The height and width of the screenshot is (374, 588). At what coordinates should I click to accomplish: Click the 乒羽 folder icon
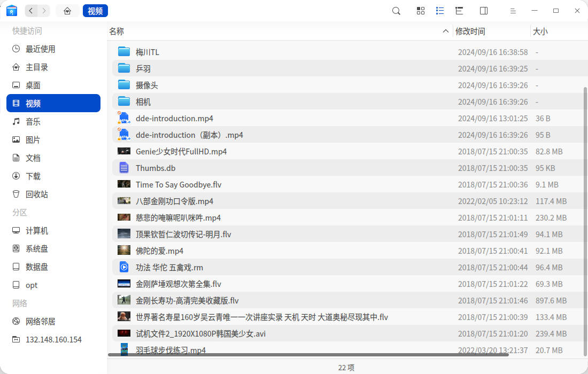point(124,68)
